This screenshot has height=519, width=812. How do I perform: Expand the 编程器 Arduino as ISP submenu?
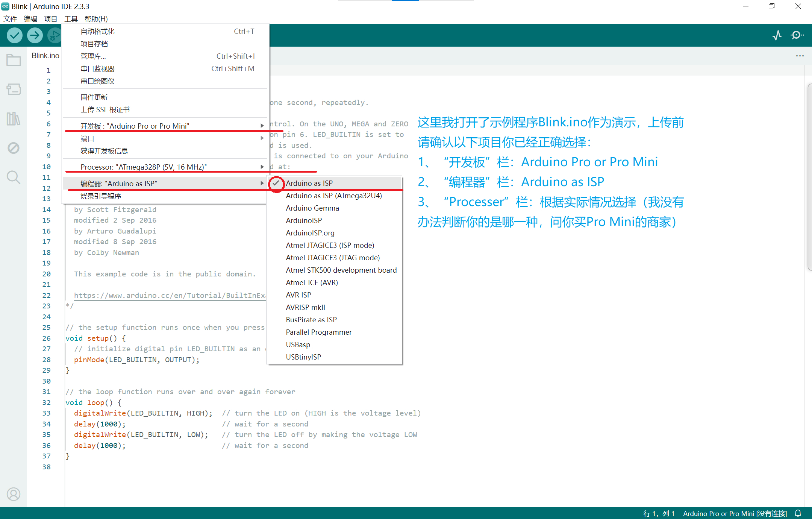165,184
